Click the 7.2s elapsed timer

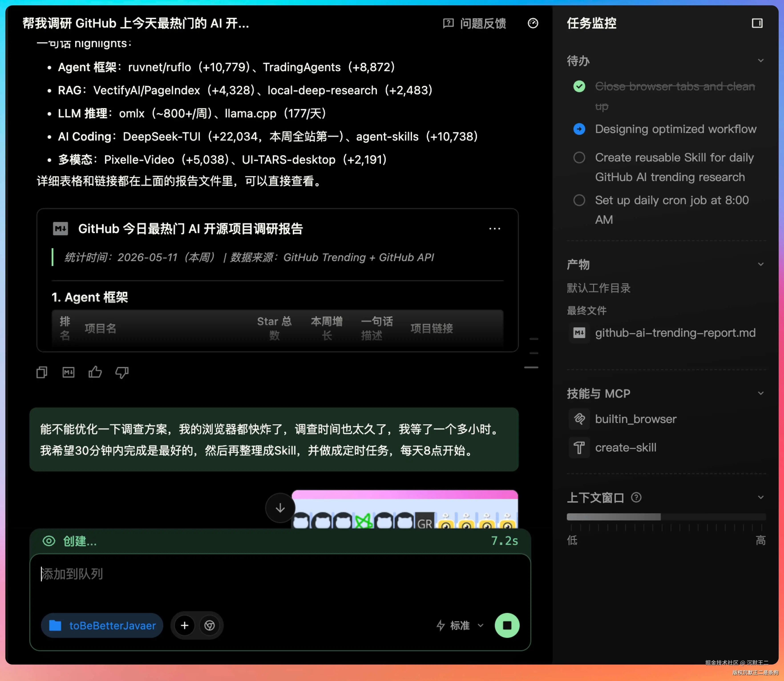(x=505, y=541)
